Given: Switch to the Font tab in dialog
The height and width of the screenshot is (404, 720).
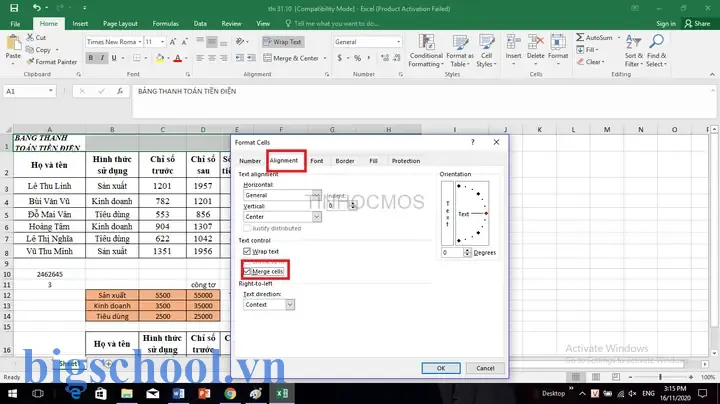Looking at the screenshot, I should point(316,161).
